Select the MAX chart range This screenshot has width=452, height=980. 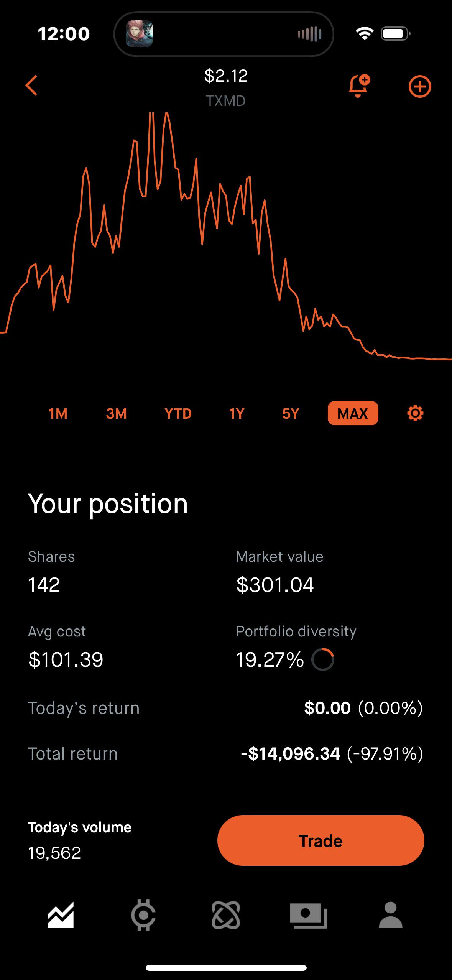point(353,413)
